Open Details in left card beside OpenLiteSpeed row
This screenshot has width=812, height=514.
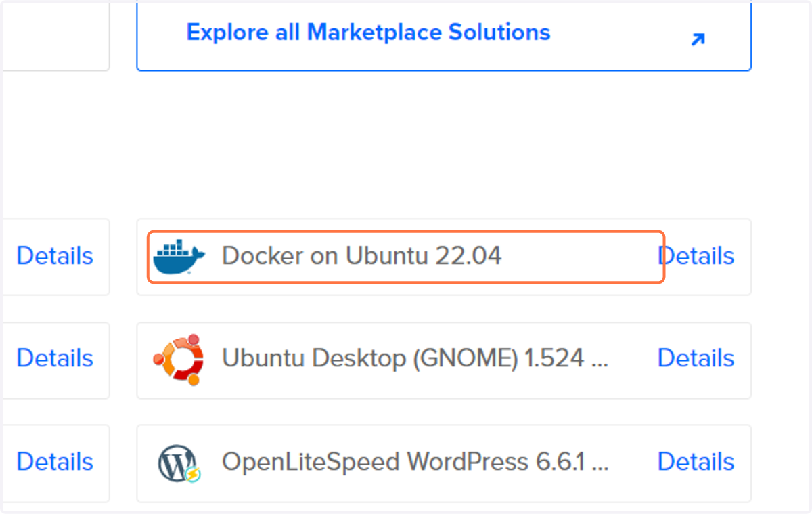point(55,462)
